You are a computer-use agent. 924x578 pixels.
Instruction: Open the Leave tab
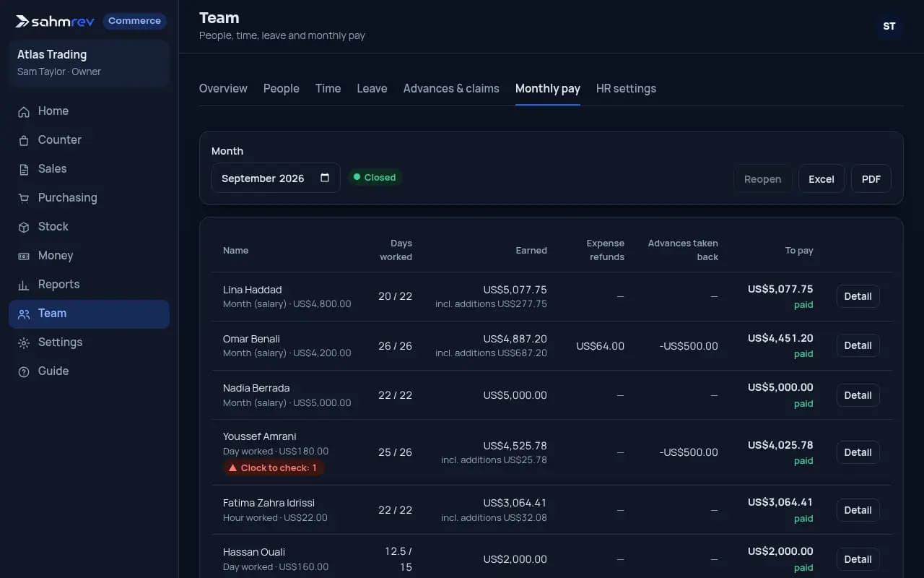372,88
